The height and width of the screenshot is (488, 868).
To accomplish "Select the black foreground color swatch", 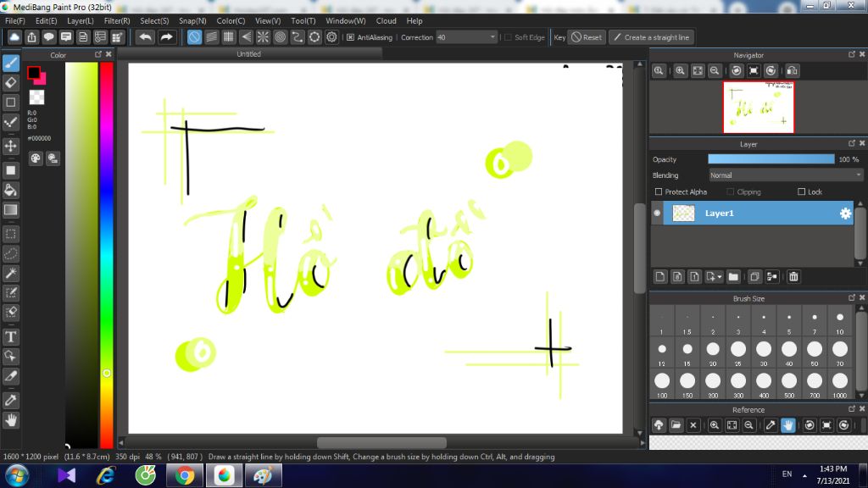I will (x=34, y=72).
